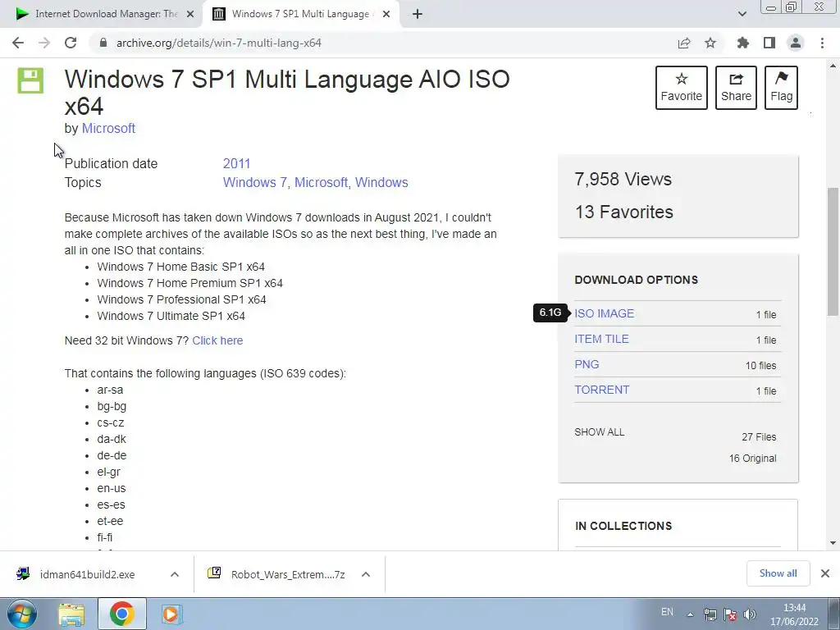Open Chrome profile avatar
The height and width of the screenshot is (630, 840).
pos(796,43)
